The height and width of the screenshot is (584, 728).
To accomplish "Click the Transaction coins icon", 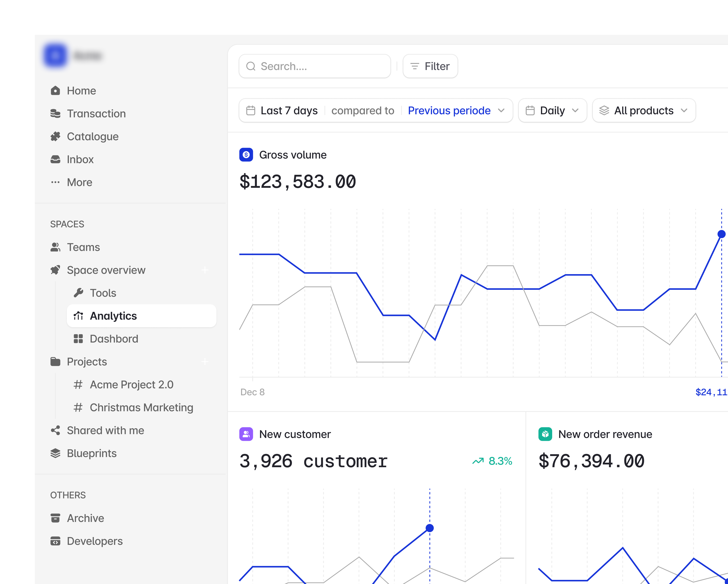I will [55, 114].
